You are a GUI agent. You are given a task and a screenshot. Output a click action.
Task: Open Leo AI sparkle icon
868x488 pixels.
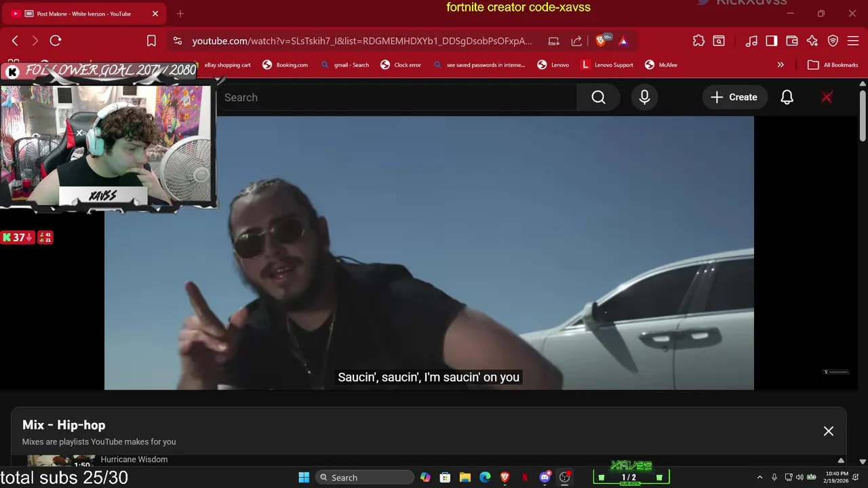tap(812, 41)
